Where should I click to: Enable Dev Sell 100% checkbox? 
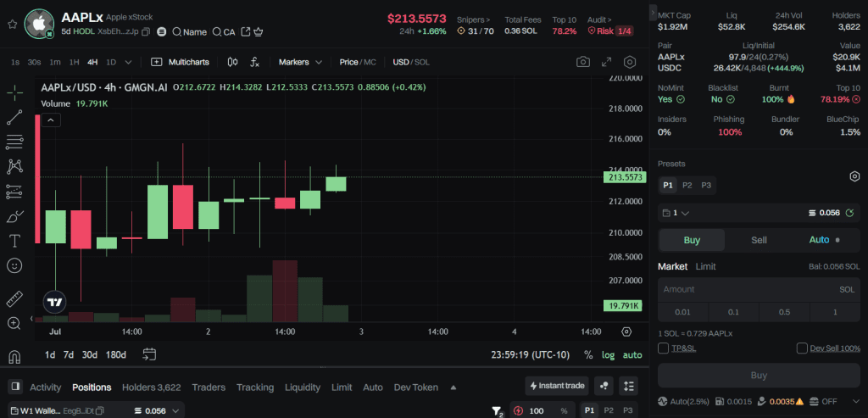(x=802, y=348)
